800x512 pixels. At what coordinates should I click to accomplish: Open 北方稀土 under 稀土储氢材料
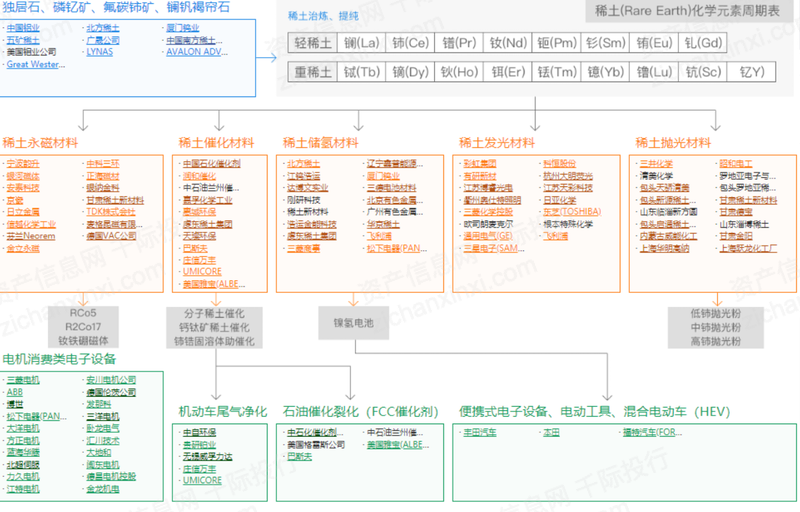303,164
